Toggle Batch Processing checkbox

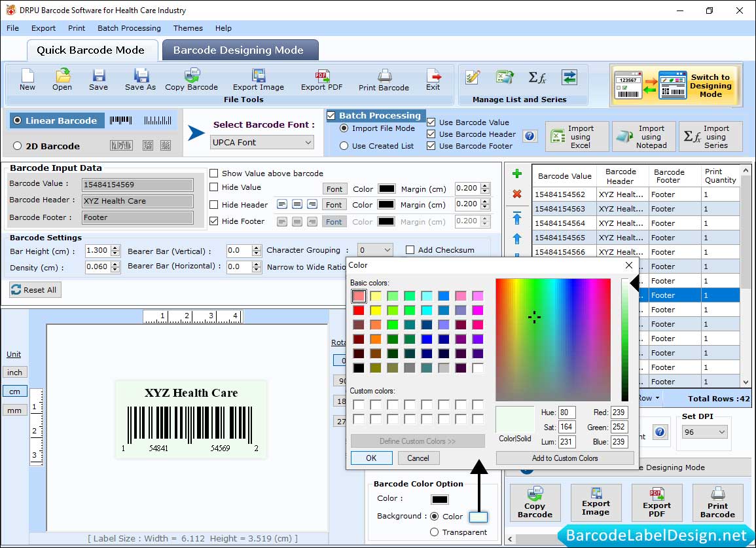click(x=331, y=115)
